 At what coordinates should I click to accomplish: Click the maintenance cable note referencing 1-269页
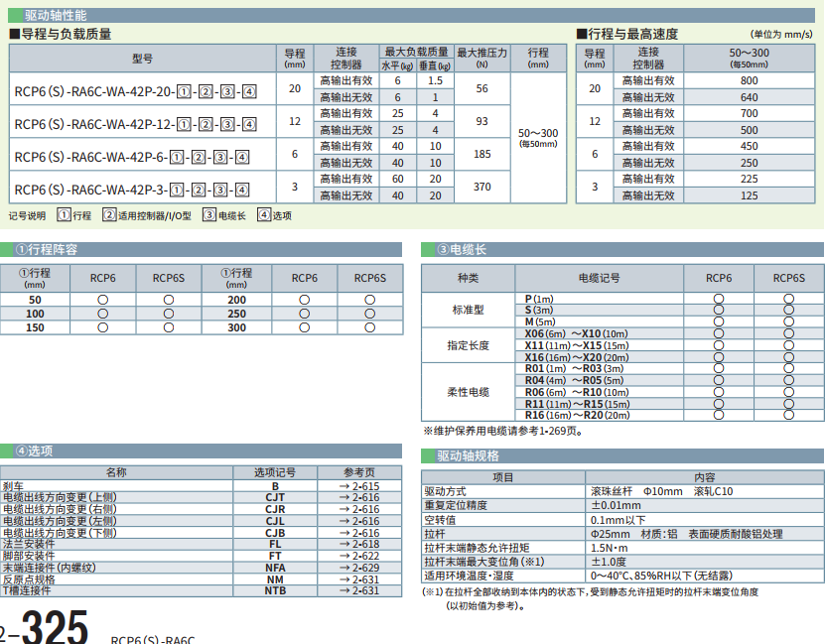pos(503,431)
